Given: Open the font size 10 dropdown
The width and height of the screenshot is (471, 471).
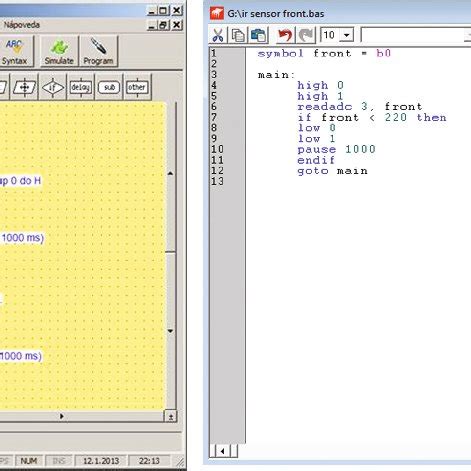Looking at the screenshot, I should [x=347, y=35].
